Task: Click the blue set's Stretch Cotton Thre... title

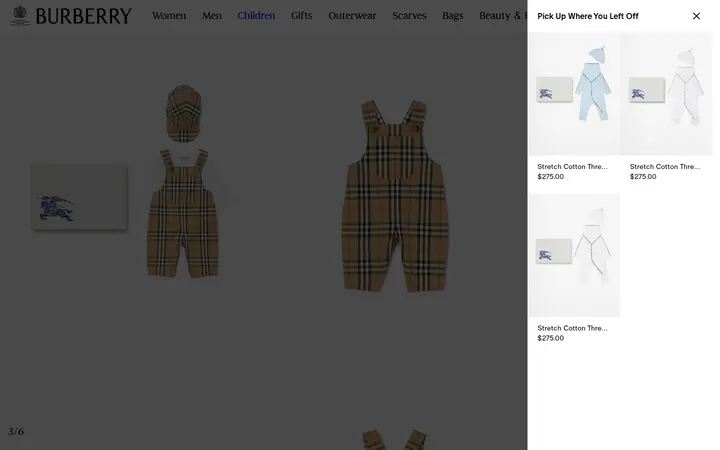Action: 572,167
